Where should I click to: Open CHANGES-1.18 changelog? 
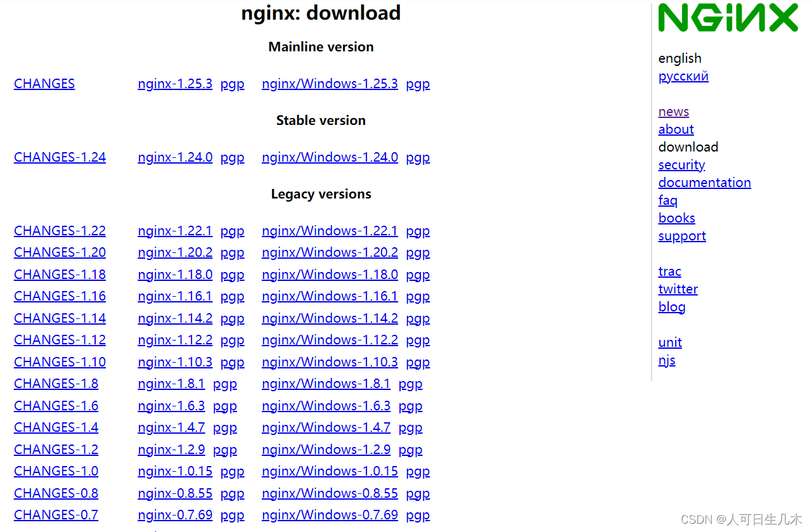[60, 275]
